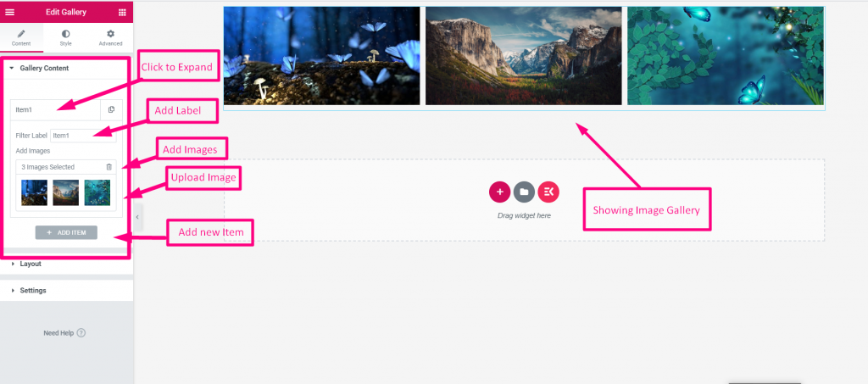Open the widgets grid icon in header
Image resolution: width=868 pixels, height=384 pixels.
click(x=122, y=12)
